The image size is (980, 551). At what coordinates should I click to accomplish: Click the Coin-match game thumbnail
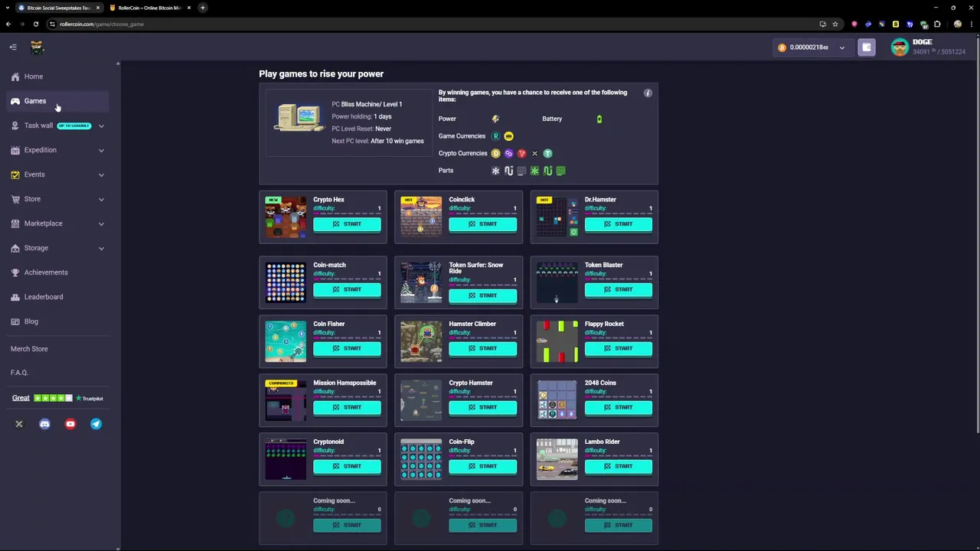pyautogui.click(x=286, y=282)
